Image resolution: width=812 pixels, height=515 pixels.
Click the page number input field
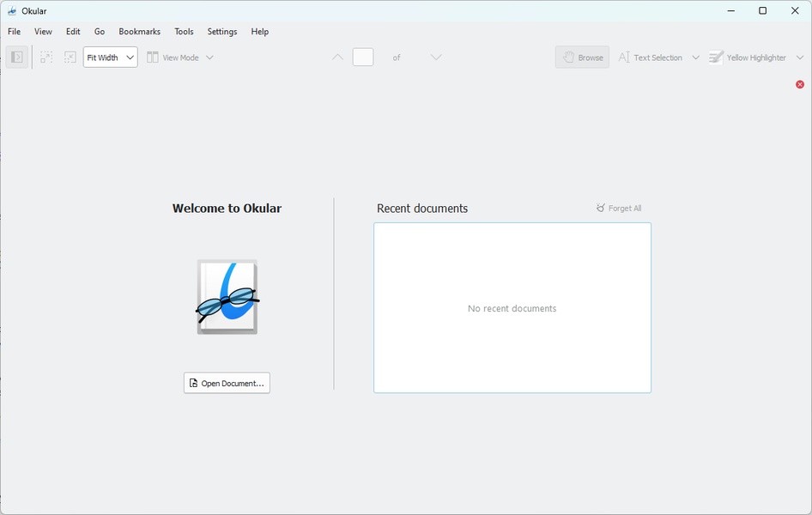363,57
